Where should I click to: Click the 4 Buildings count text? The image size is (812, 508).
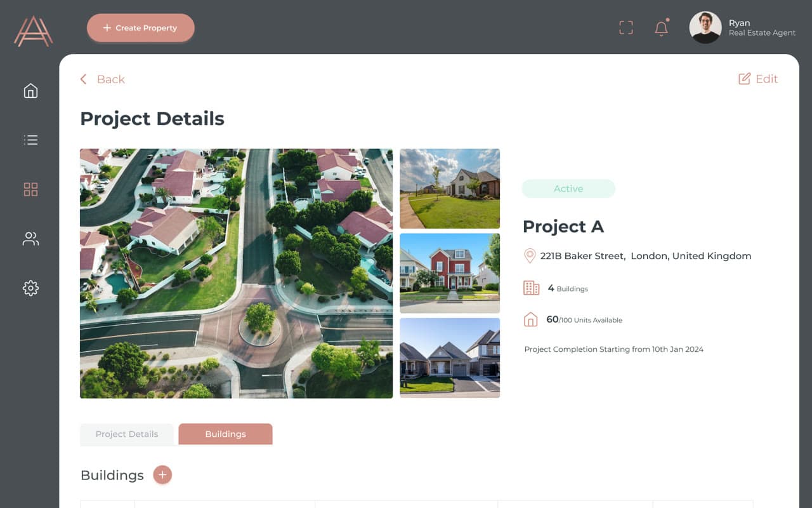(568, 288)
